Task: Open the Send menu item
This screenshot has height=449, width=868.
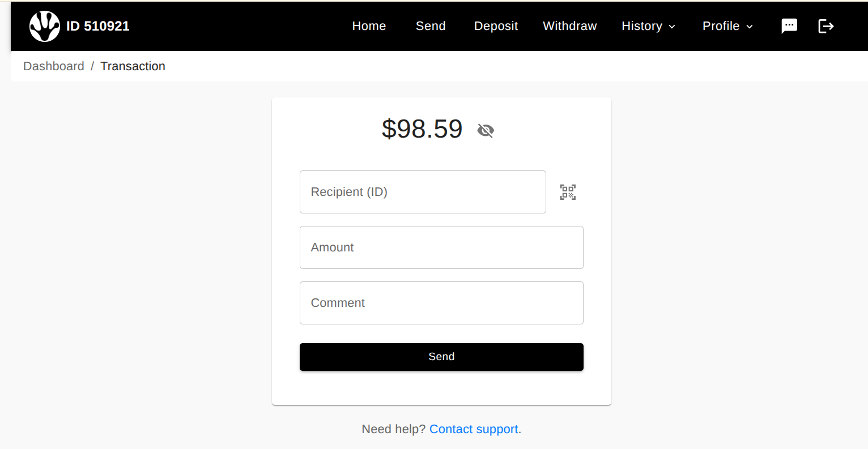Action: pos(431,26)
